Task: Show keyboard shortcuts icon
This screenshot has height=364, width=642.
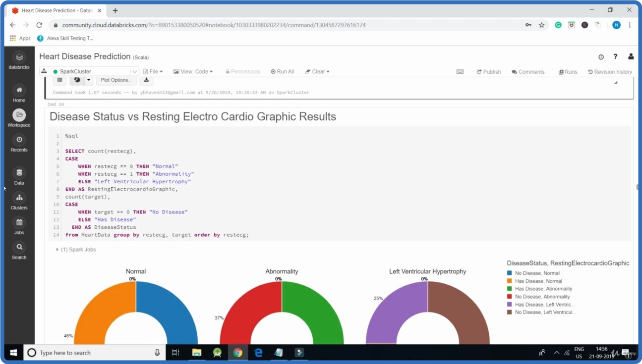Action: pyautogui.click(x=460, y=72)
